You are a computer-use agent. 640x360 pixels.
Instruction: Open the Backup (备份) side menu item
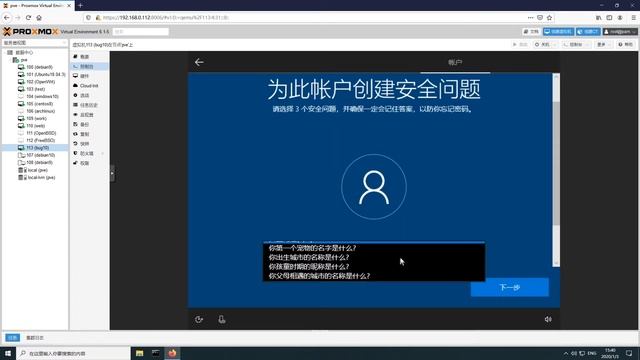coord(84,124)
